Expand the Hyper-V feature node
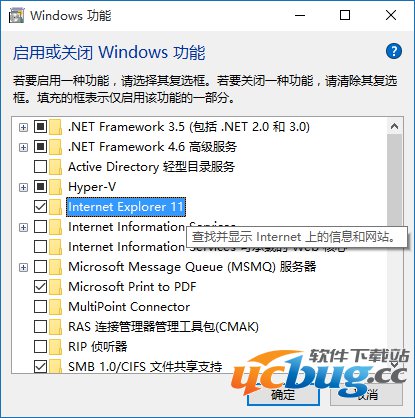 click(23, 187)
